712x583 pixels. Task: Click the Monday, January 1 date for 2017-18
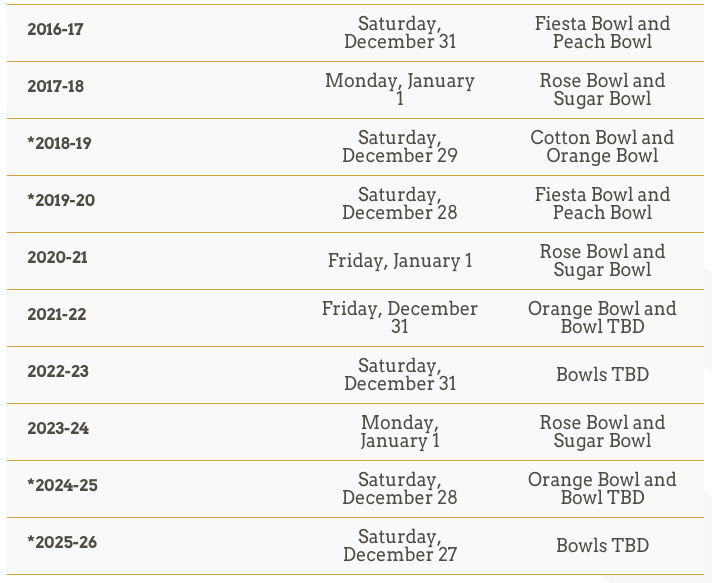click(400, 89)
